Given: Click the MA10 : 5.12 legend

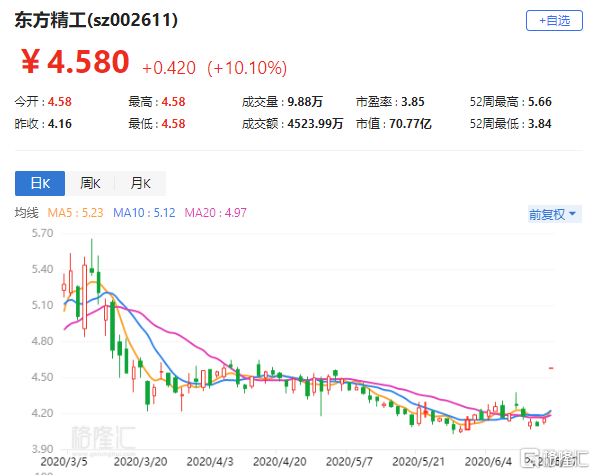Looking at the screenshot, I should pyautogui.click(x=144, y=212).
